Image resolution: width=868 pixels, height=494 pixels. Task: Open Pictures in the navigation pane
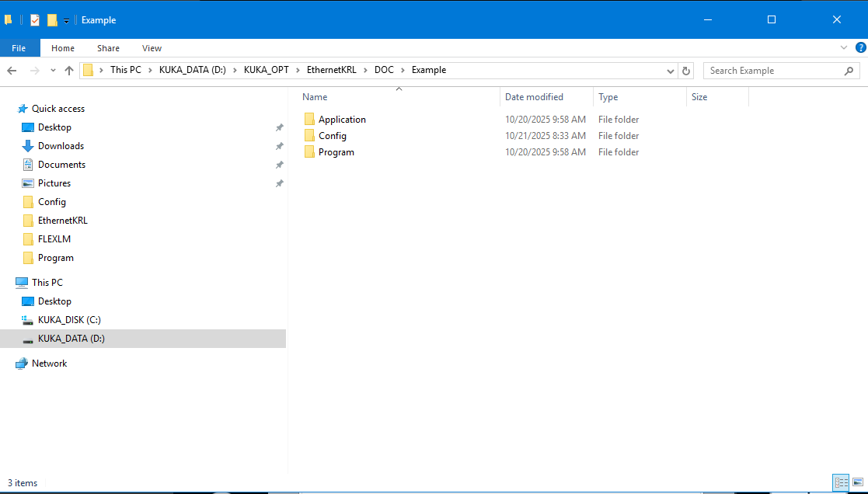pos(54,183)
